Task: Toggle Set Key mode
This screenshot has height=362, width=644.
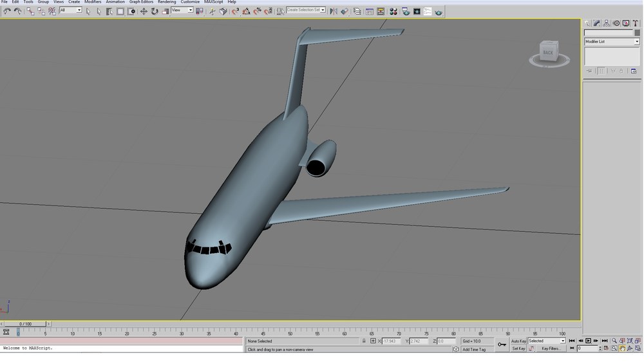Action: tap(518, 348)
